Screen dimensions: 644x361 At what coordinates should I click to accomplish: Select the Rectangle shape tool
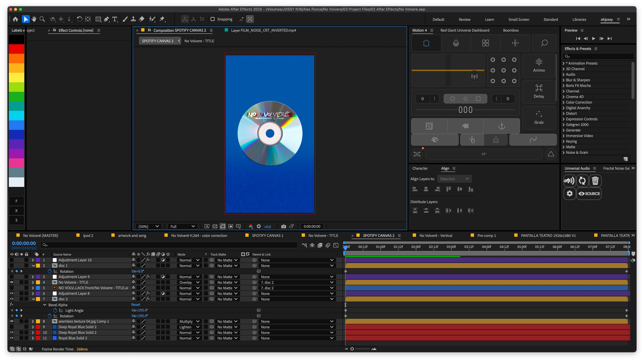tap(98, 19)
